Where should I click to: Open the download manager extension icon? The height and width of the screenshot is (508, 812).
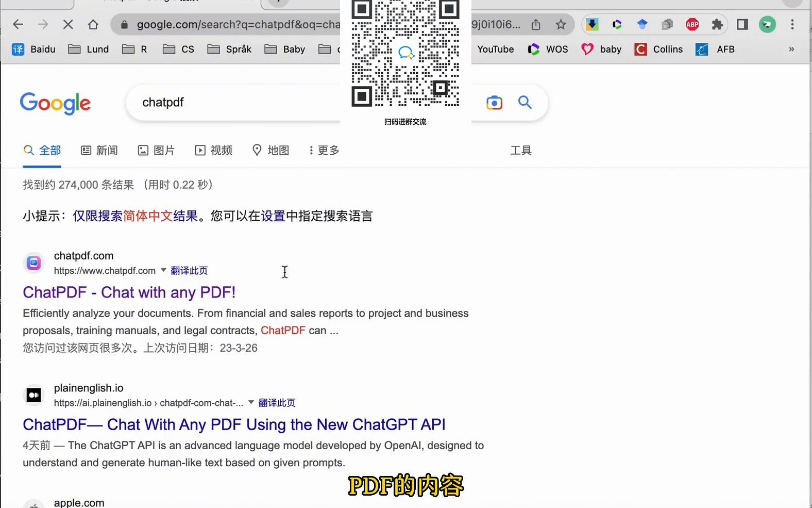pyautogui.click(x=592, y=24)
